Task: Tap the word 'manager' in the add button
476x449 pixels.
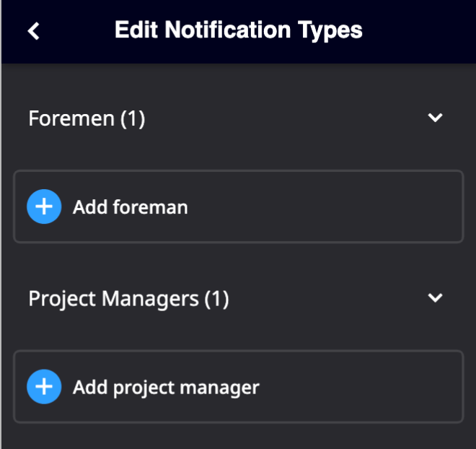Action: pyautogui.click(x=220, y=388)
